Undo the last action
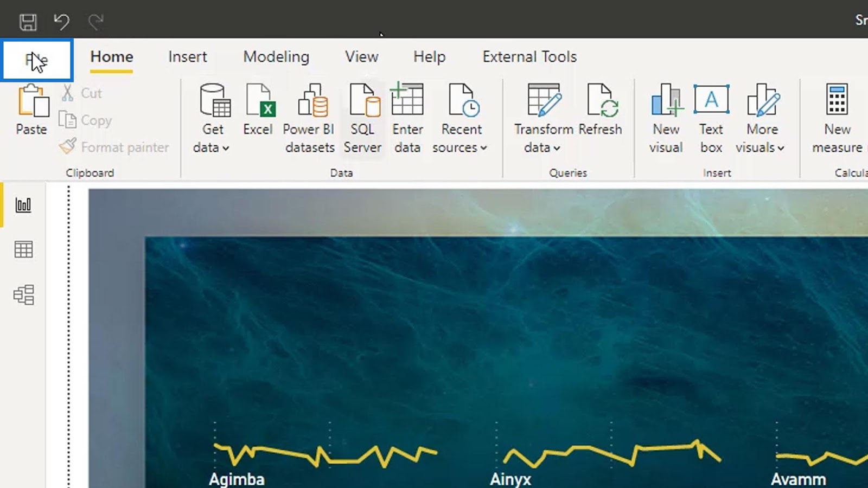 (61, 22)
